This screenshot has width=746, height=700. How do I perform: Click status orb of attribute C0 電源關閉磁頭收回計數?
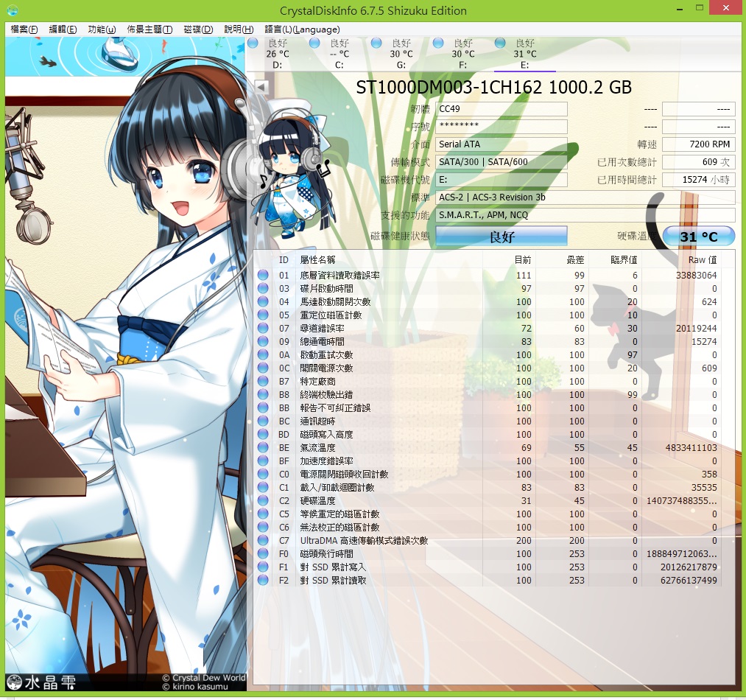(x=263, y=475)
